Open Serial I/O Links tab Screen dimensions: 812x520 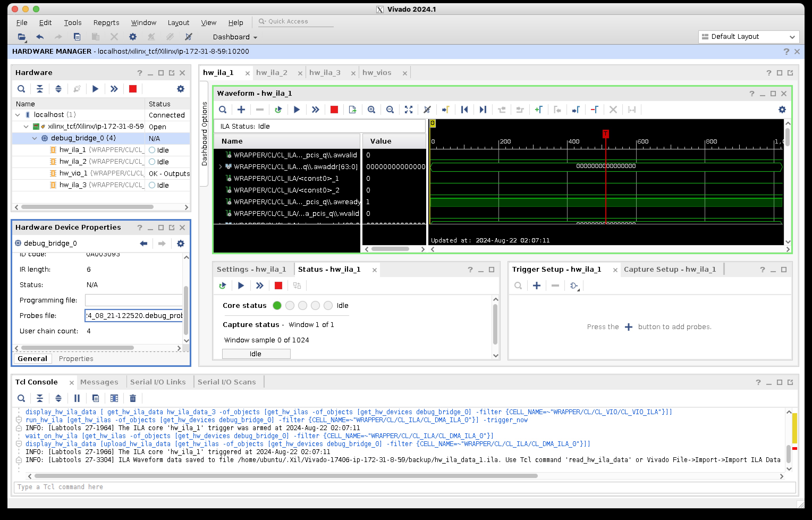(x=158, y=382)
